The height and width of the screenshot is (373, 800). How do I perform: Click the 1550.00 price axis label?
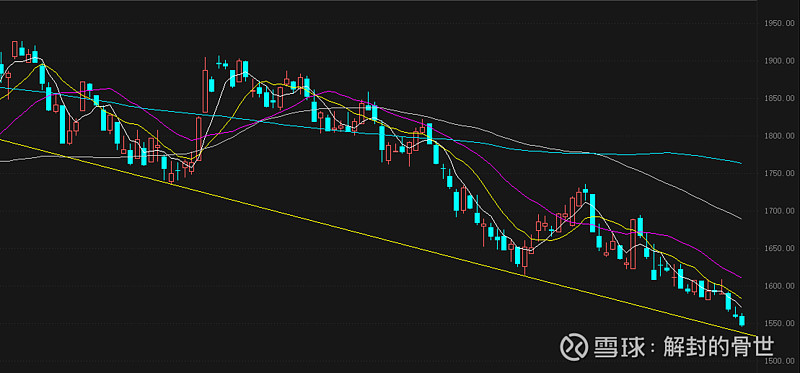click(780, 324)
